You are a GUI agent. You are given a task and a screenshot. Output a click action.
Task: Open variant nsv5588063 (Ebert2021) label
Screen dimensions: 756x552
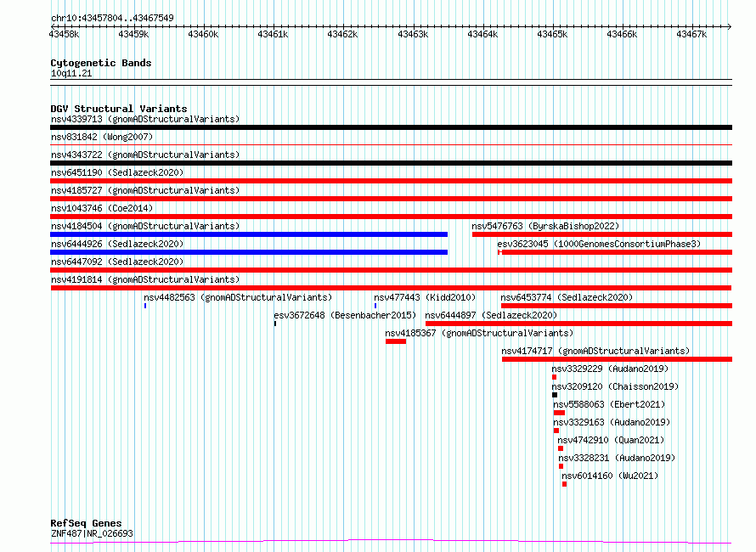click(609, 404)
